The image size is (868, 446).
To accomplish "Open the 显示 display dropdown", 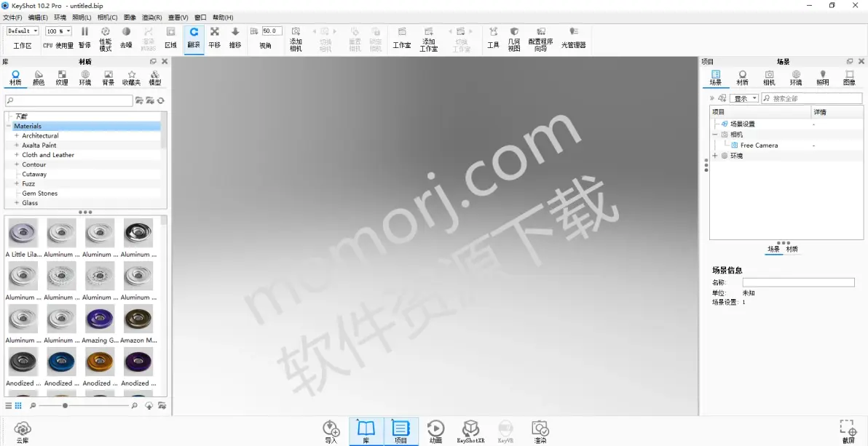I will [744, 98].
